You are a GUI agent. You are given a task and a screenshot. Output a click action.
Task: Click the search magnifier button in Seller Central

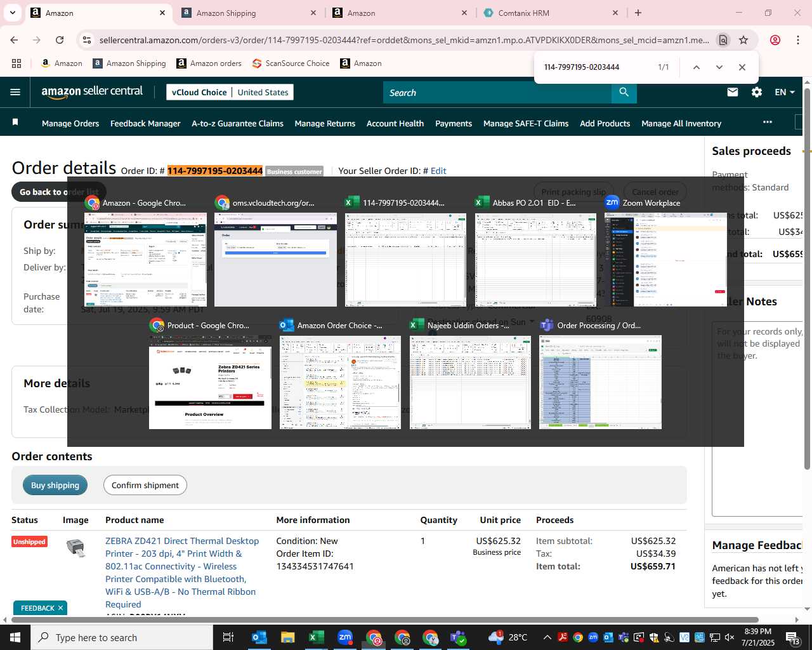tap(624, 93)
